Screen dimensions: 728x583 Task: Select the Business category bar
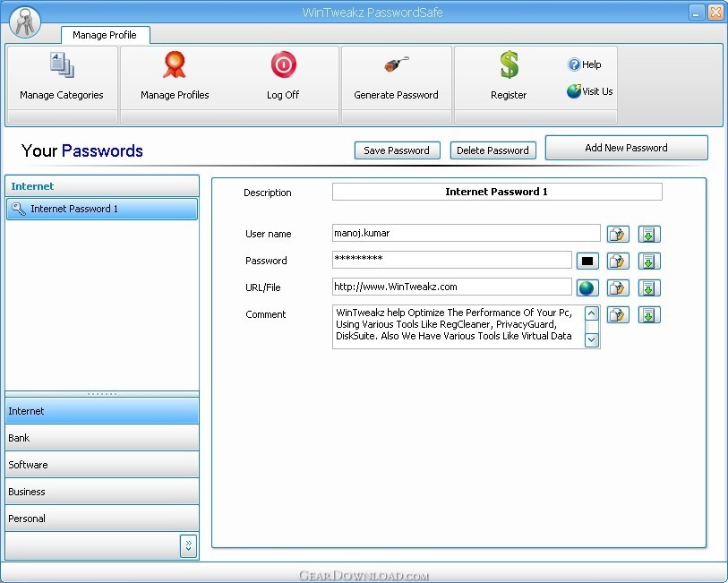click(102, 492)
